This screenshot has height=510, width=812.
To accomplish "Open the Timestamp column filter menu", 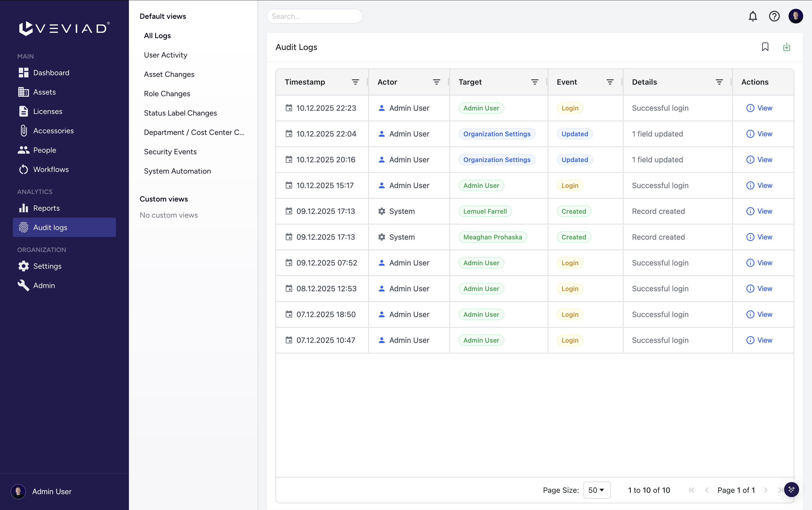I will point(355,82).
